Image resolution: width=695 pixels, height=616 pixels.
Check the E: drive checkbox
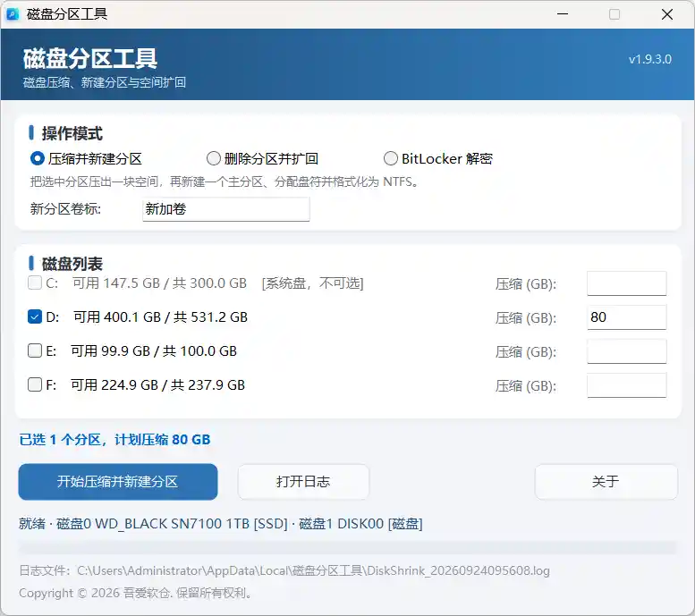tap(35, 351)
